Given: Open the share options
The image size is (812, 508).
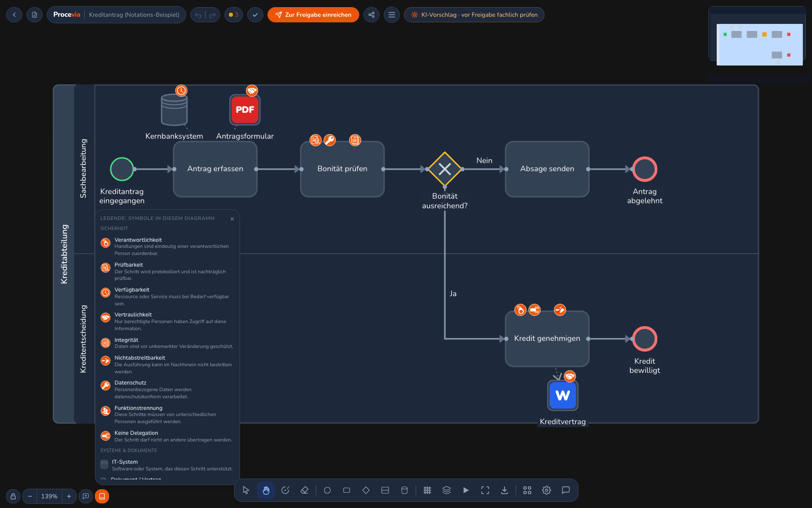Looking at the screenshot, I should coord(371,15).
